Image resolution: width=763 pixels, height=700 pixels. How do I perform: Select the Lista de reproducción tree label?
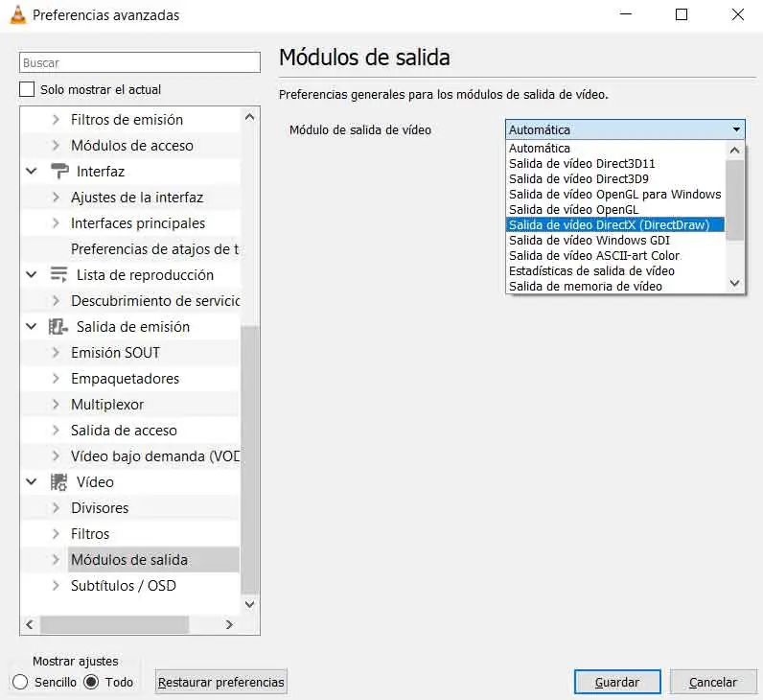coord(145,275)
